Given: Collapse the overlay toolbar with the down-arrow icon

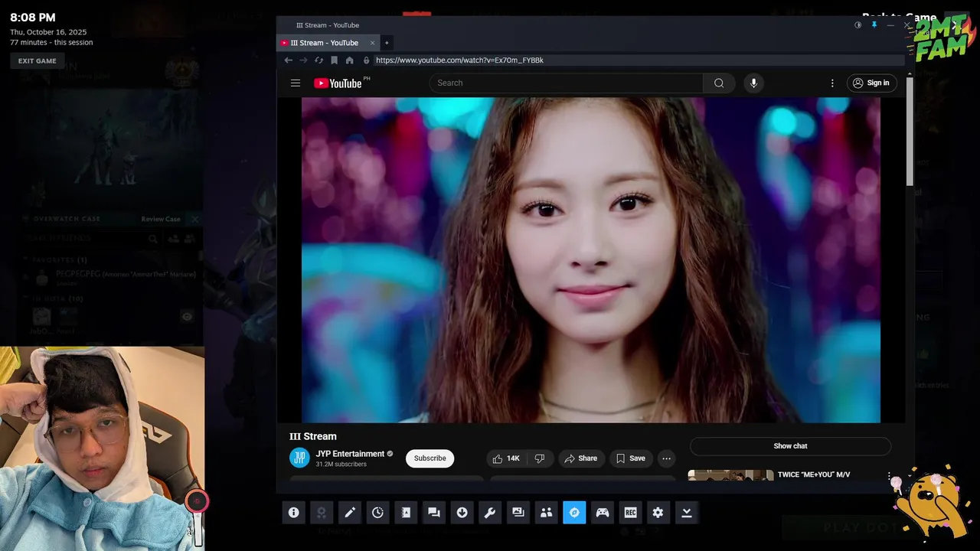Looking at the screenshot, I should pos(687,513).
